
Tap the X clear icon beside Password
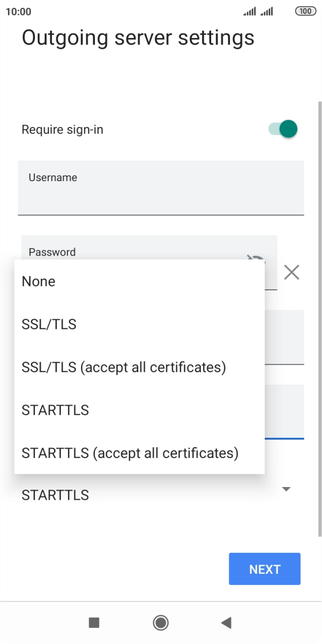tap(291, 273)
